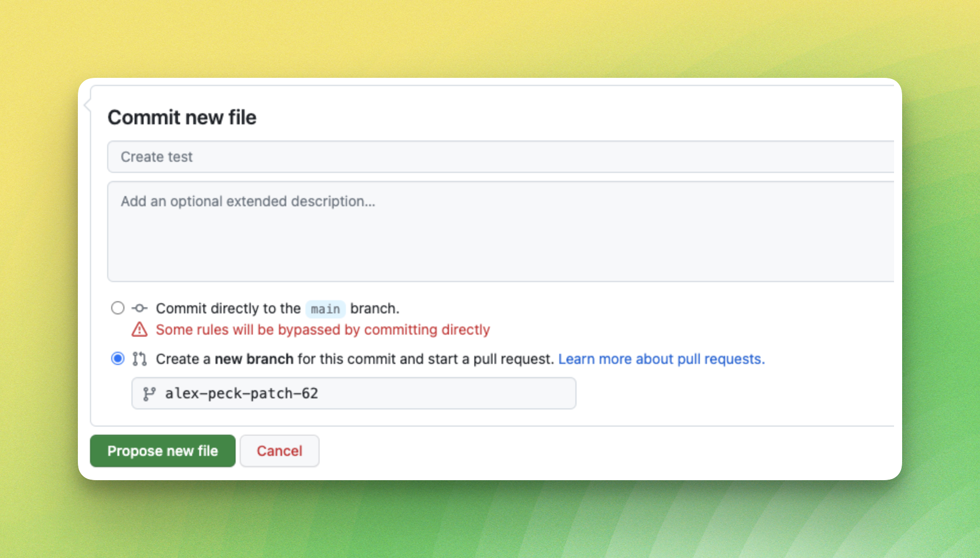Image resolution: width=980 pixels, height=558 pixels.
Task: Click the red warning triangle icon
Action: coord(140,330)
